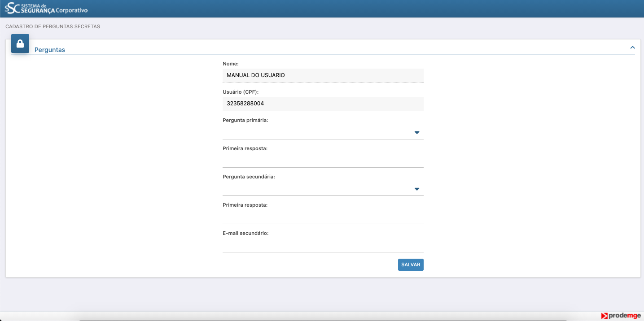Click the prodemge logo in the footer

pos(621,316)
